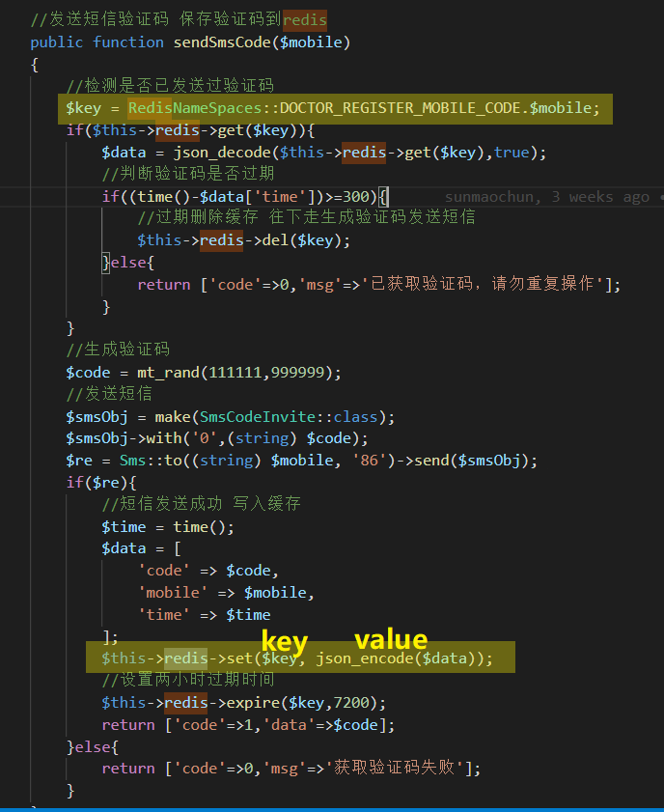Click the SmsCodeInvite class name

258,417
